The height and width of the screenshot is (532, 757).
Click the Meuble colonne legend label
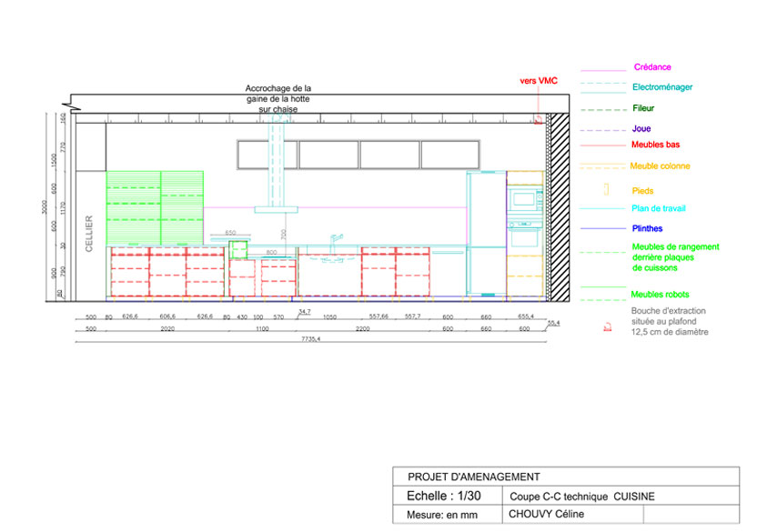[660, 166]
